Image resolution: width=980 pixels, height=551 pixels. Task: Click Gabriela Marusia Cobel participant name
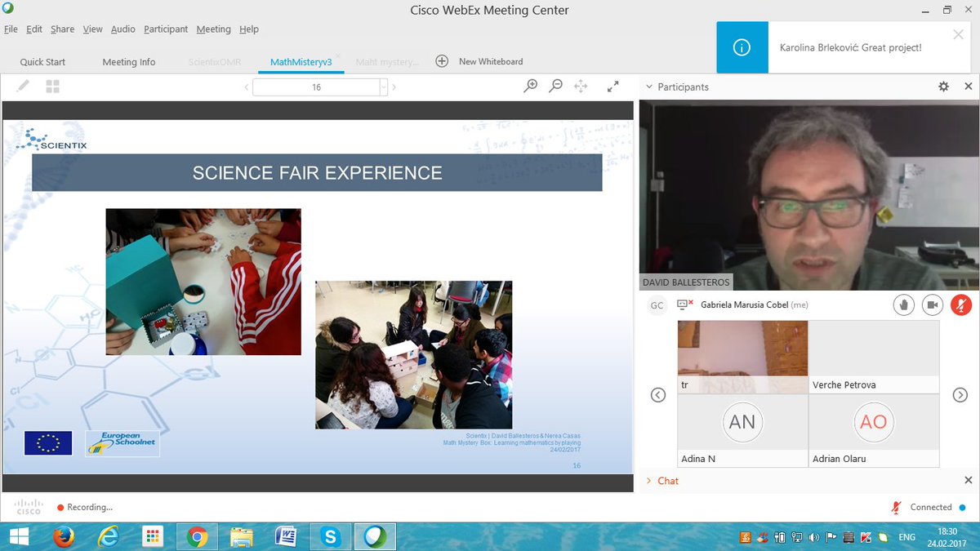pos(743,304)
